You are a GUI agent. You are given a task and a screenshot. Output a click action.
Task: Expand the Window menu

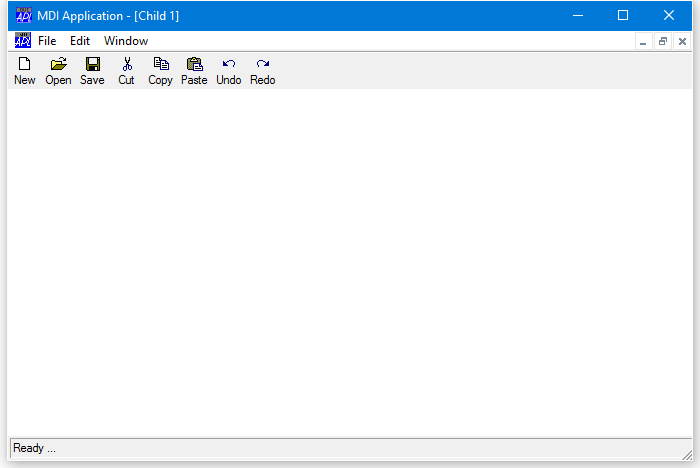pos(126,41)
